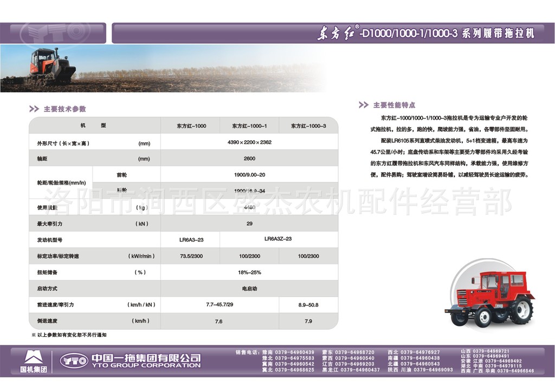Click the 冀北 0379-64968625 phone number
Screen dimensions: 555x392
coord(288,370)
